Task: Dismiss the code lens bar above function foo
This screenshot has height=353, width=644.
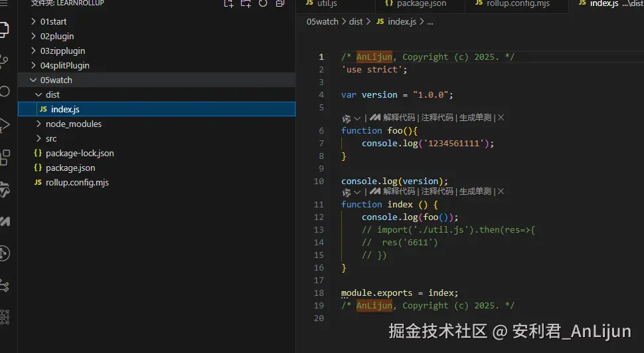Action: [x=501, y=118]
